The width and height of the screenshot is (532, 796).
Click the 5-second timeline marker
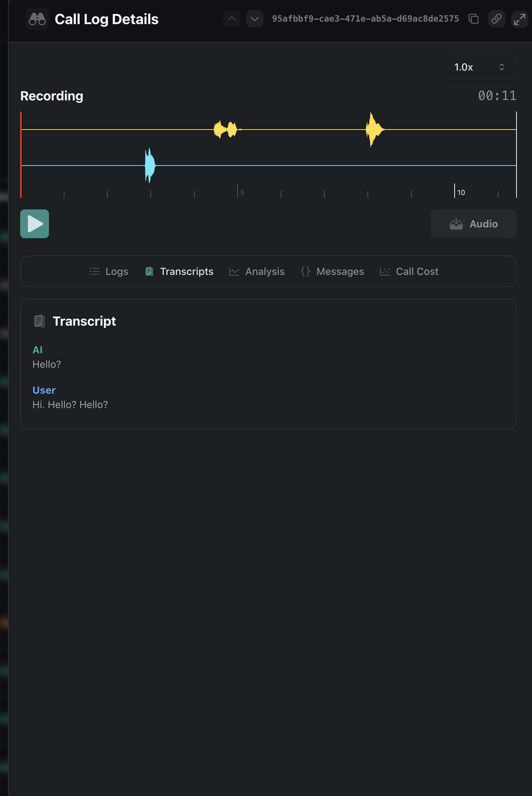(238, 191)
